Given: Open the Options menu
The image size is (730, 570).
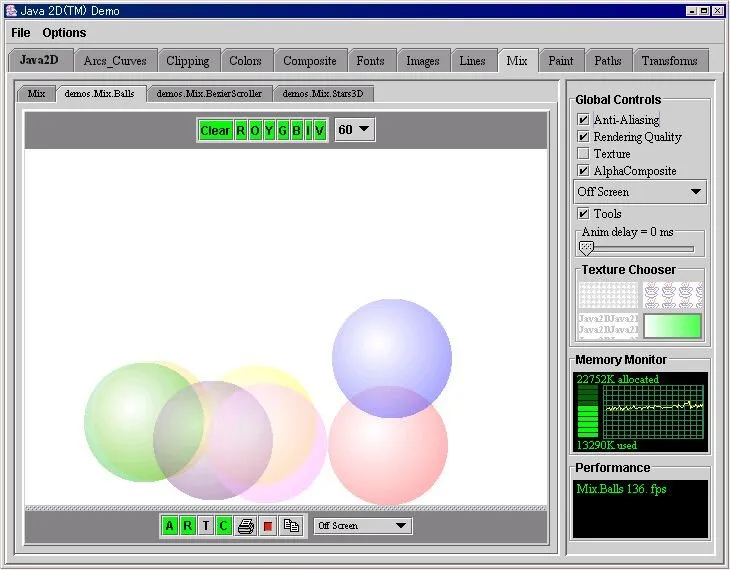Looking at the screenshot, I should click(64, 33).
